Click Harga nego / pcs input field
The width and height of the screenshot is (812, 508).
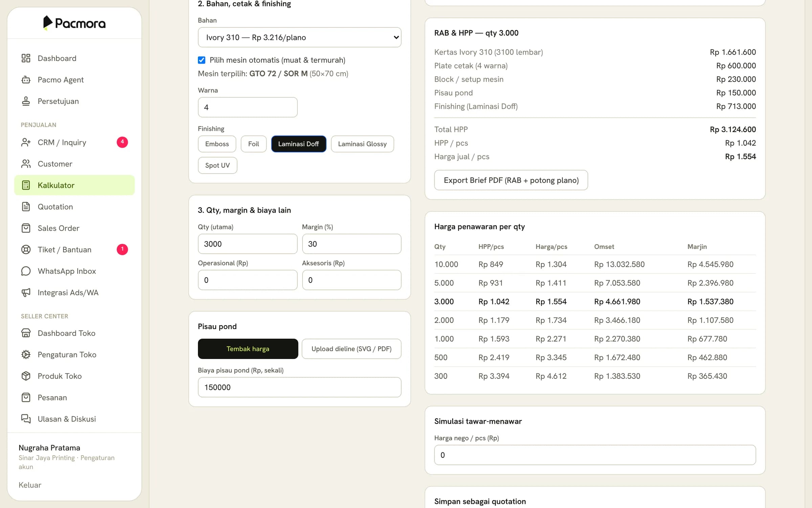[595, 455]
